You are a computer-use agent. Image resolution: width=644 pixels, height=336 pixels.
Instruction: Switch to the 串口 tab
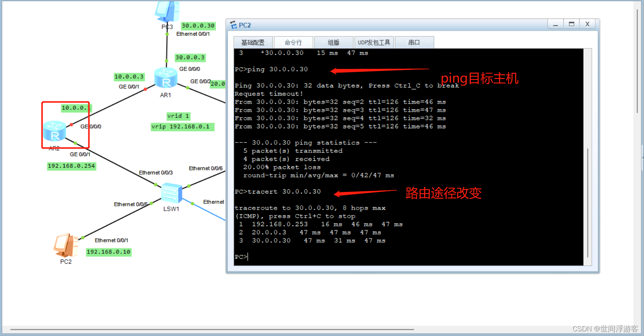point(414,42)
